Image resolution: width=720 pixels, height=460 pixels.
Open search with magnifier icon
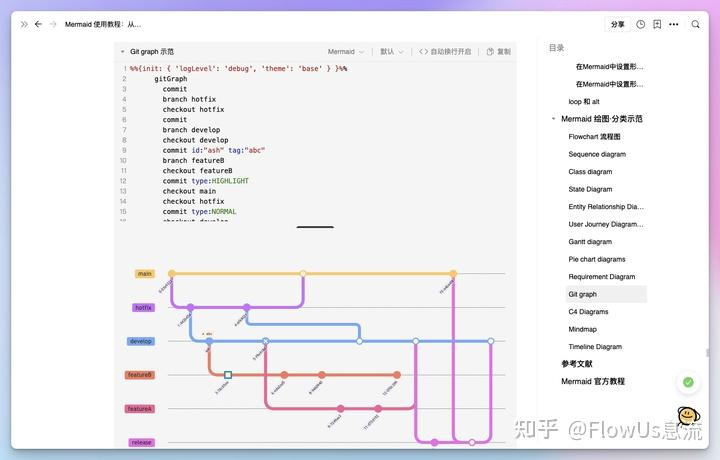coord(696,24)
